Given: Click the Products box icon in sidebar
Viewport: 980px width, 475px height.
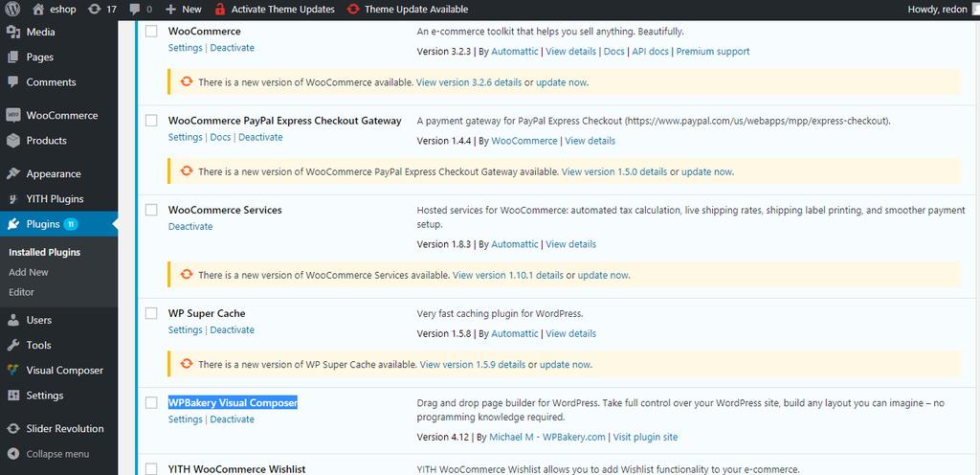Looking at the screenshot, I should tap(13, 141).
